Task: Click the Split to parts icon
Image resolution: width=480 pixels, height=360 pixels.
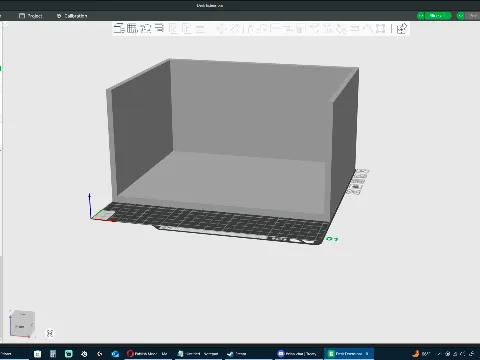Action: click(x=186, y=29)
